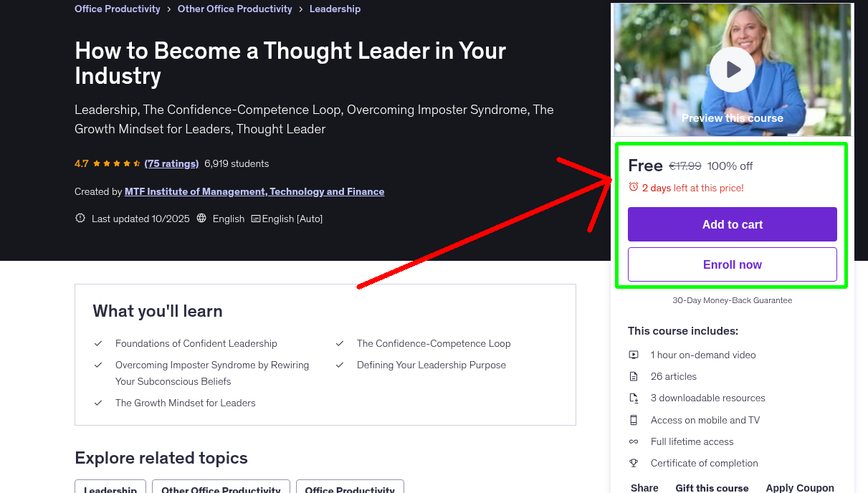Viewport: 868px width, 493px height.
Task: Visit the MTF Institute creator page
Action: pos(254,191)
